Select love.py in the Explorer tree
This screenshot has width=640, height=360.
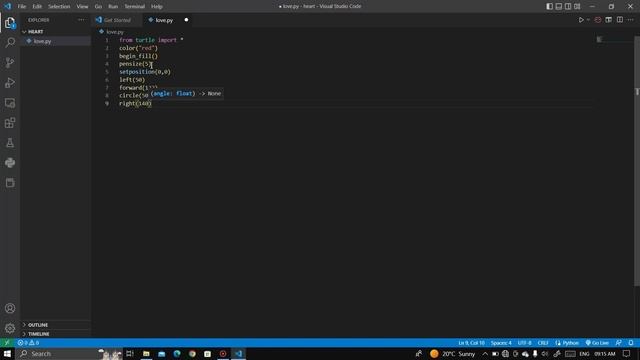(x=56, y=41)
